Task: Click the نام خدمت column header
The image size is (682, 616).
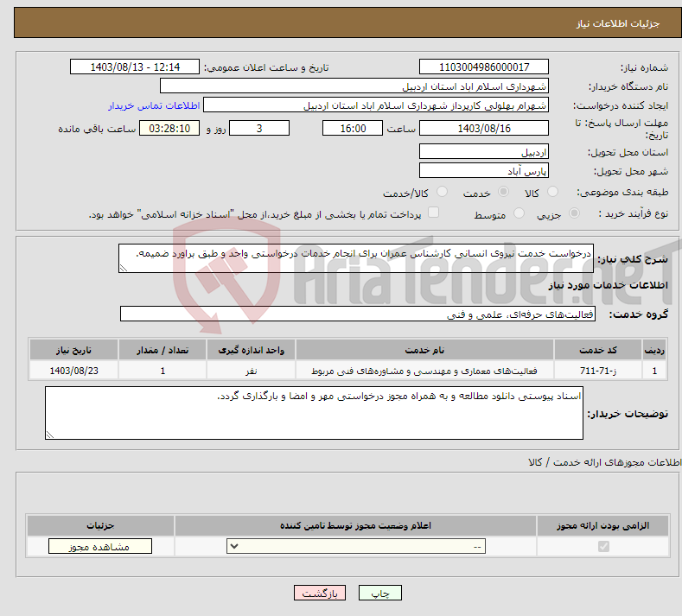Action: [x=424, y=350]
